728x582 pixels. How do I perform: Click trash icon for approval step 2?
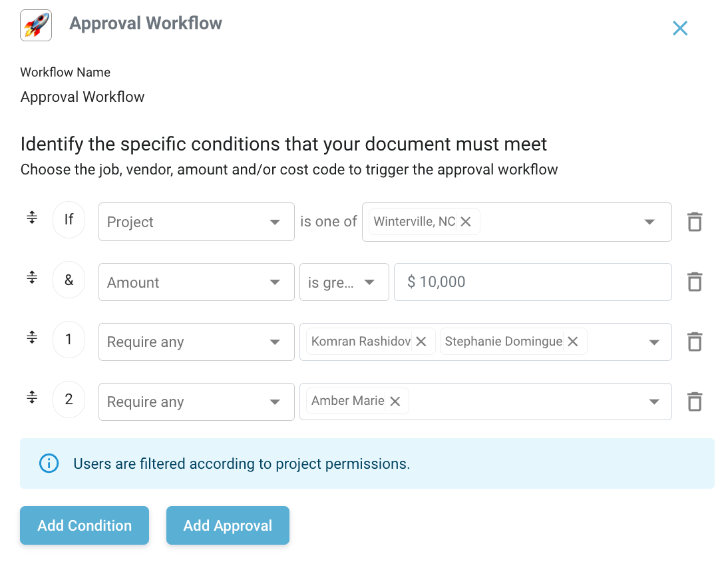695,402
